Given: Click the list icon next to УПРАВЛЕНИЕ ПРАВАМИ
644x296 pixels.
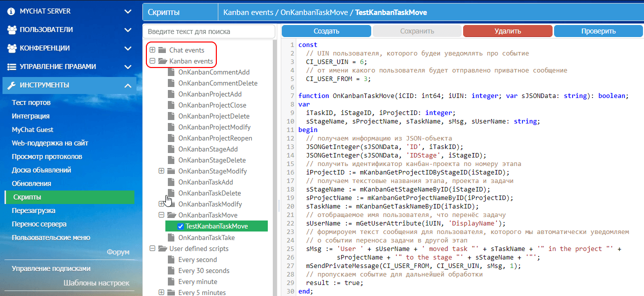Looking at the screenshot, I should [x=11, y=66].
